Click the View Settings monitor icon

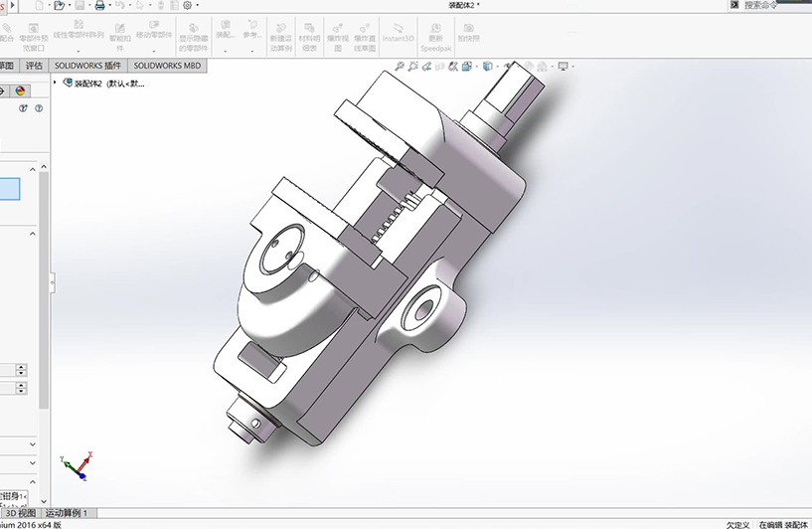563,67
